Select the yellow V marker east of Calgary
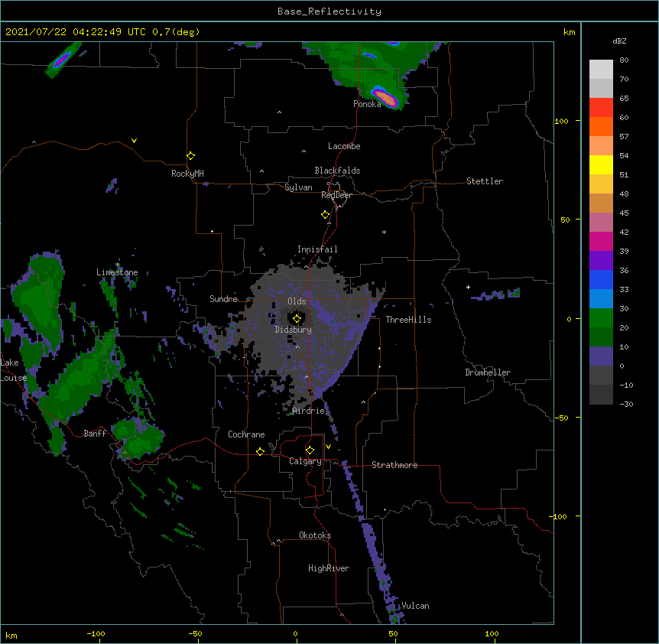Image resolution: width=659 pixels, height=644 pixels. (328, 447)
